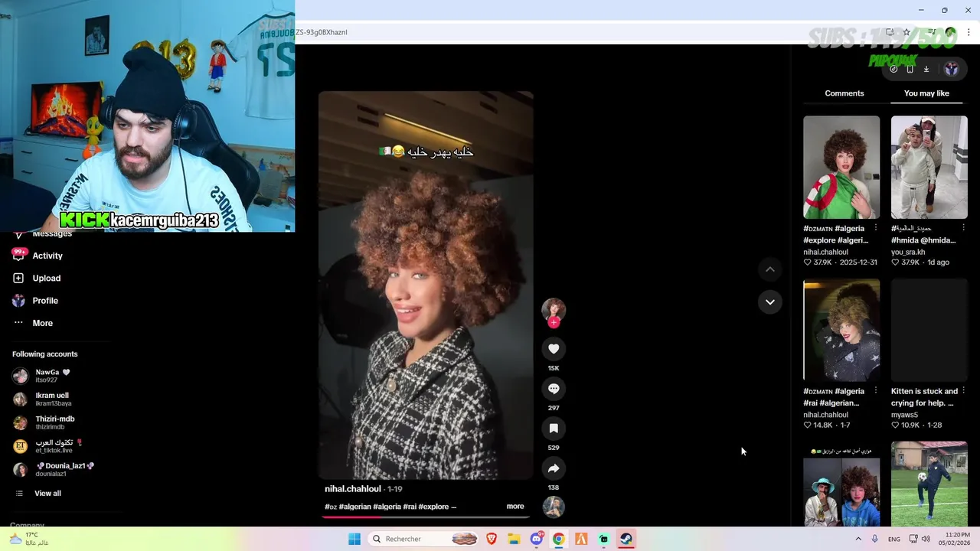Click the #algerian hashtag in caption
980x551 pixels.
tap(354, 507)
